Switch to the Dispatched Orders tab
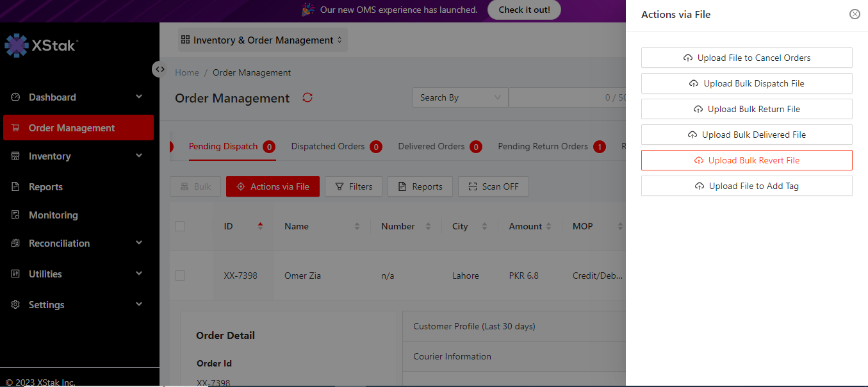 point(327,147)
